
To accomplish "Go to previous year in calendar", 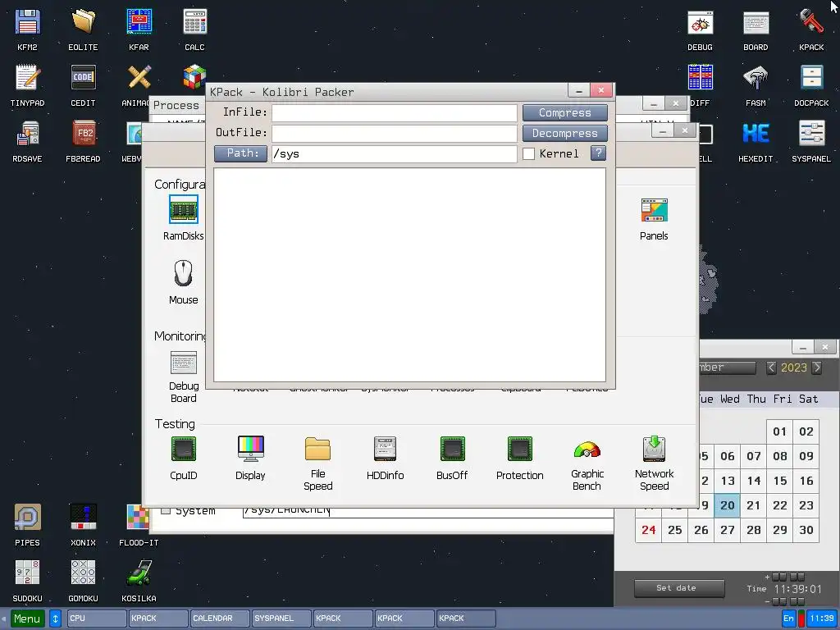I will pos(771,367).
